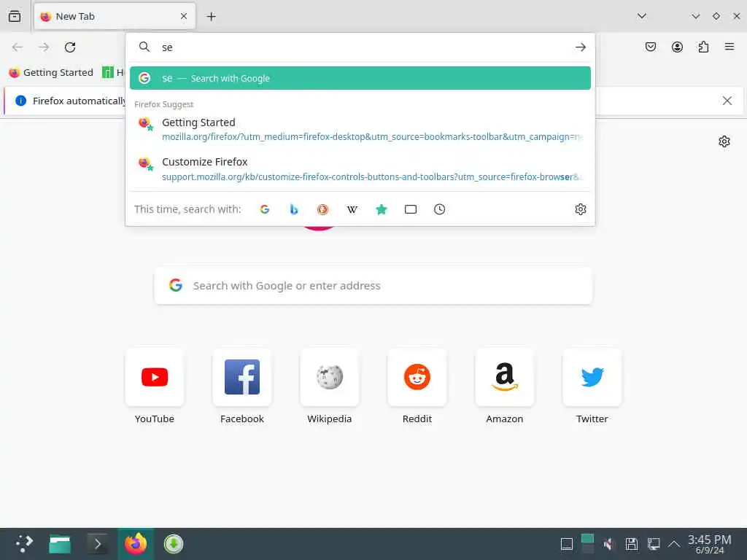Viewport: 747px width, 560px height.
Task: Open Getting Started suggestion in dropdown
Action: point(360,129)
